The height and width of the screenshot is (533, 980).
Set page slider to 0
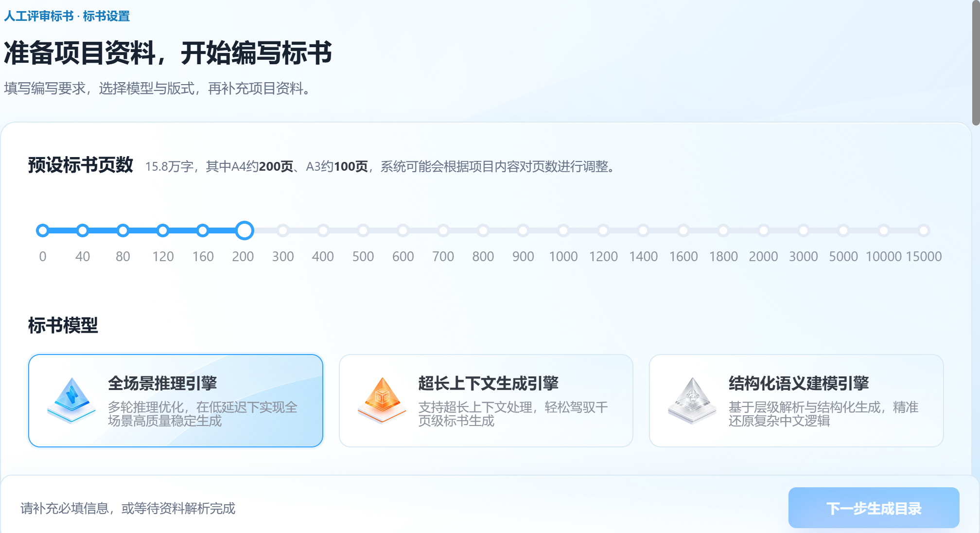[43, 231]
